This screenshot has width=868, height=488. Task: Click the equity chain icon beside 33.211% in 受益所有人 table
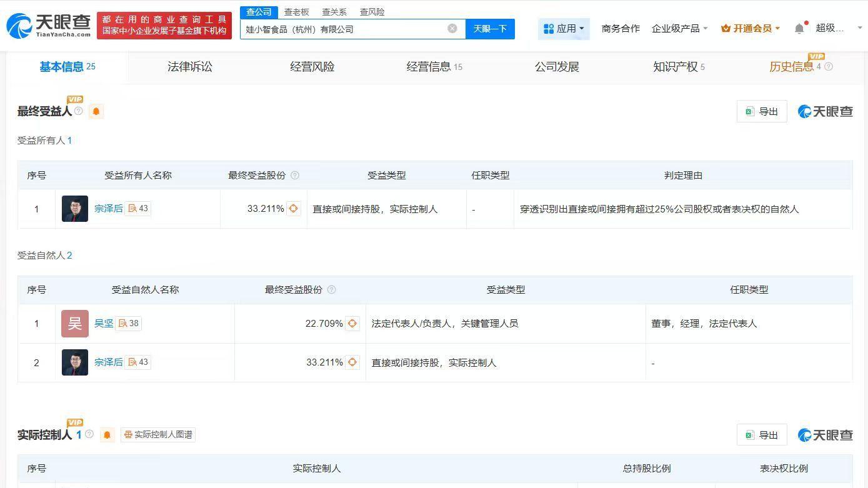tap(294, 209)
